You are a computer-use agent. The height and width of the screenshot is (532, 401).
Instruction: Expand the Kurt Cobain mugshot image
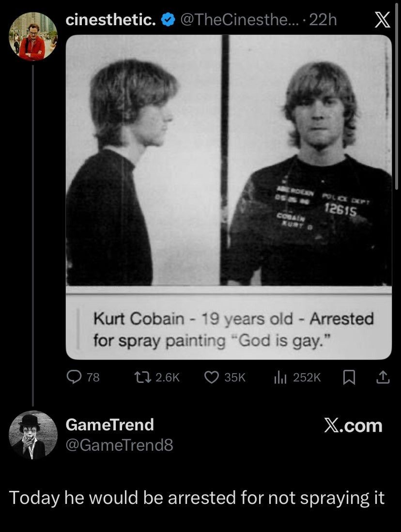point(229,160)
